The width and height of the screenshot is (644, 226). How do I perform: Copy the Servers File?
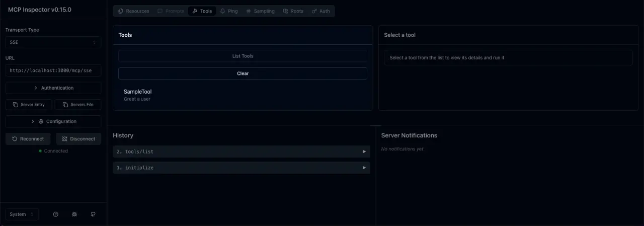78,105
